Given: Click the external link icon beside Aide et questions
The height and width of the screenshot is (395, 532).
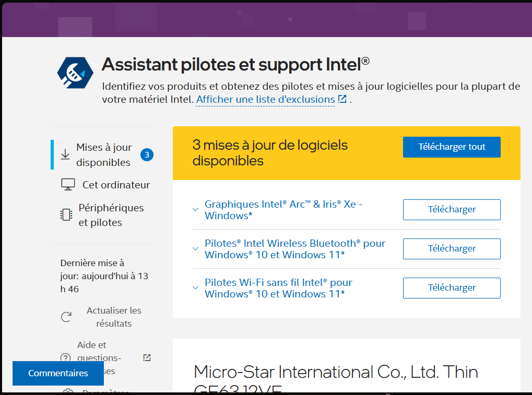Looking at the screenshot, I should coord(147,357).
